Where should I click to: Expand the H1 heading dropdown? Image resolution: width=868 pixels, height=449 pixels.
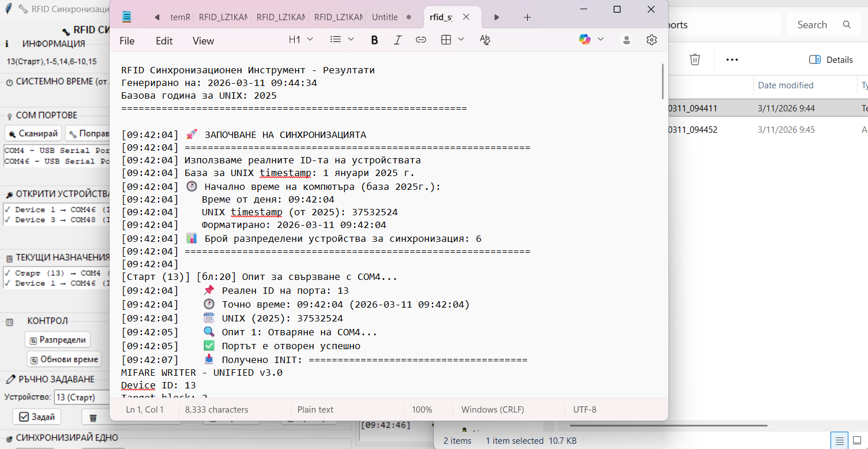[x=301, y=40]
